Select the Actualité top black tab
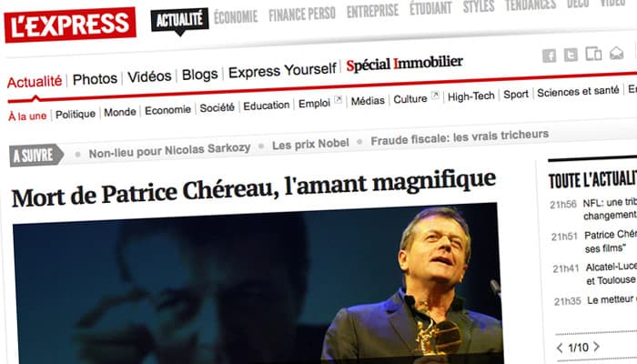 click(179, 19)
